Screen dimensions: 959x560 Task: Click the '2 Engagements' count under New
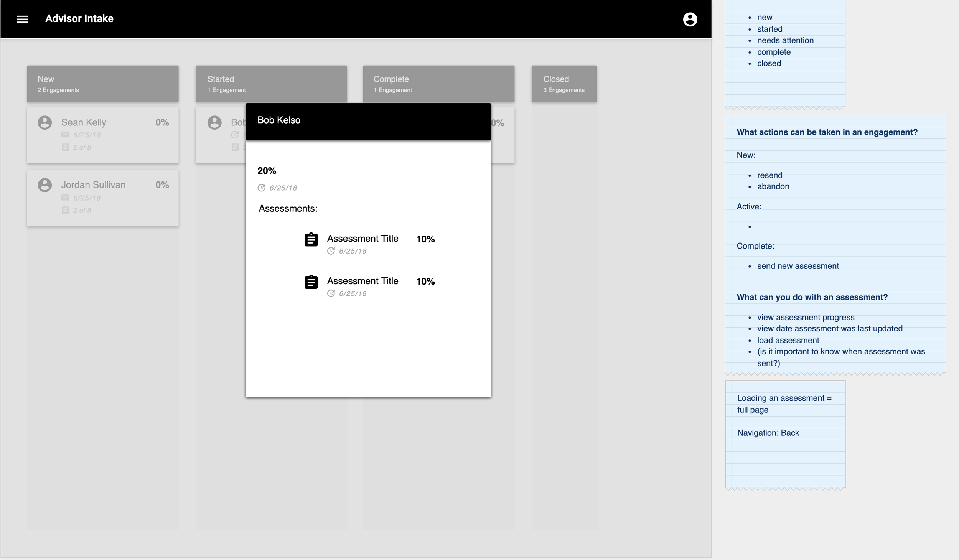click(x=58, y=90)
